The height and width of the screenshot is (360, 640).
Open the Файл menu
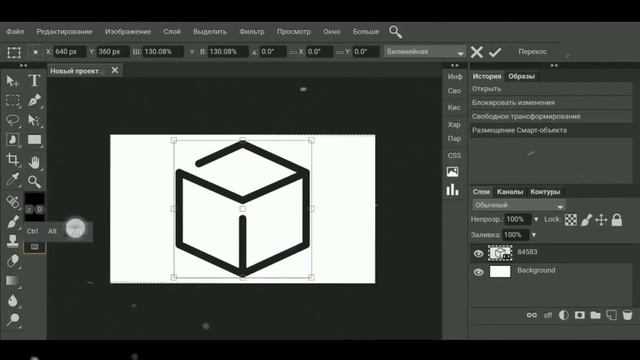tap(15, 31)
